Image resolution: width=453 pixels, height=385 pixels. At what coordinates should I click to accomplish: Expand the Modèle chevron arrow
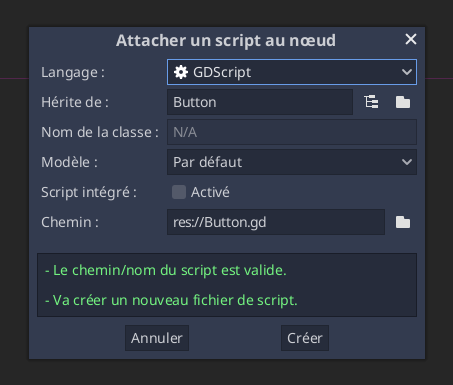coord(407,162)
